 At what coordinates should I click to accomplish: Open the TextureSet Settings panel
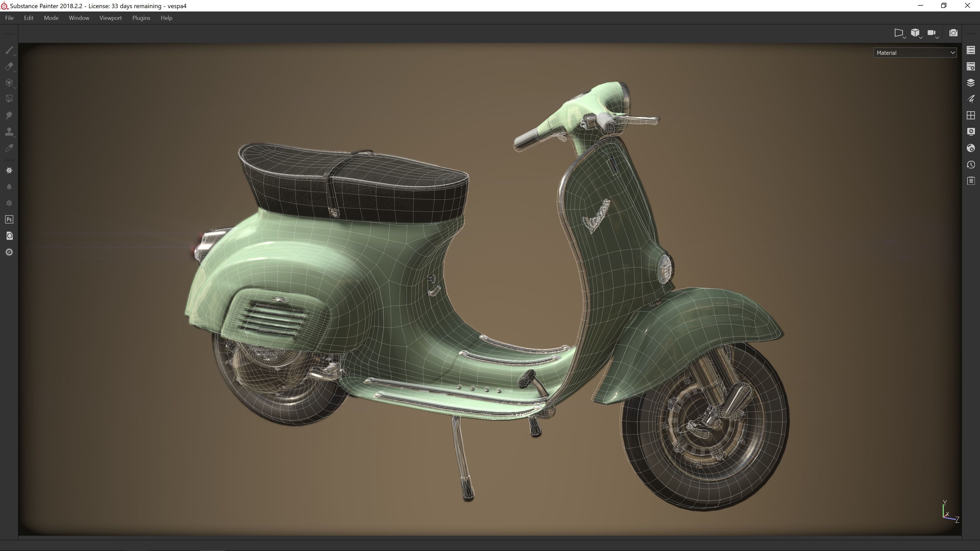(971, 67)
